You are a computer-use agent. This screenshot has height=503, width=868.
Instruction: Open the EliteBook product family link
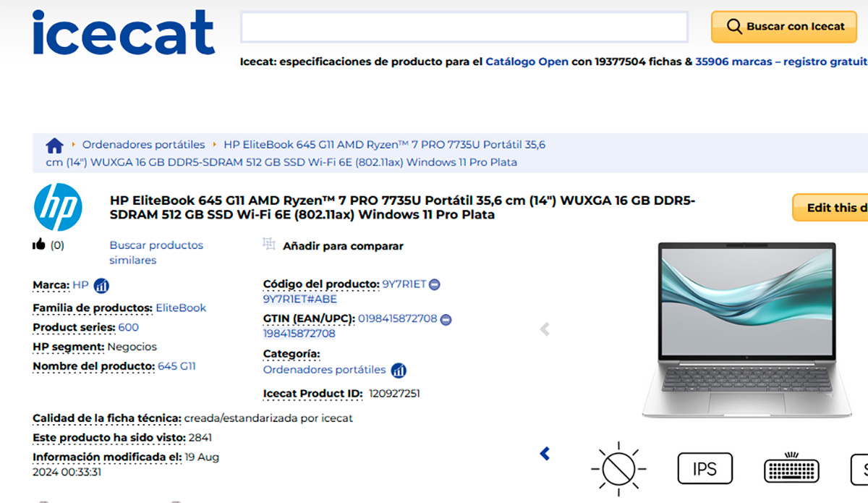pyautogui.click(x=181, y=308)
